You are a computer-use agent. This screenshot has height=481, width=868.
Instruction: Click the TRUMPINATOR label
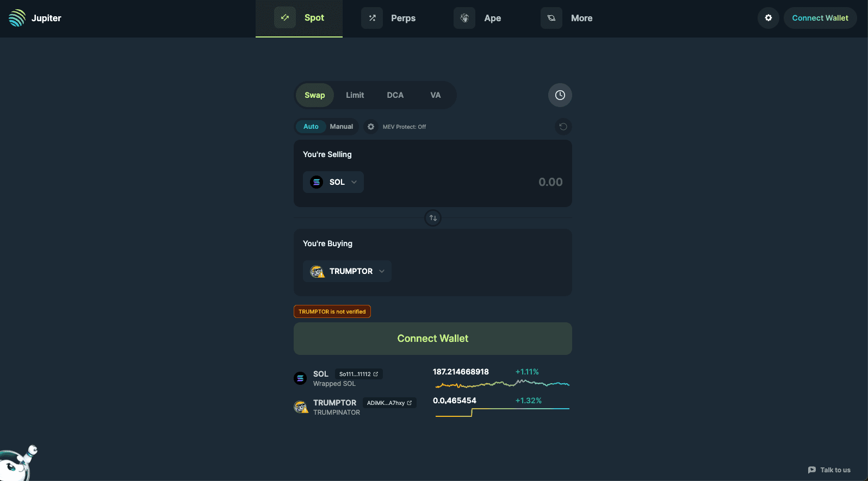[x=337, y=413]
